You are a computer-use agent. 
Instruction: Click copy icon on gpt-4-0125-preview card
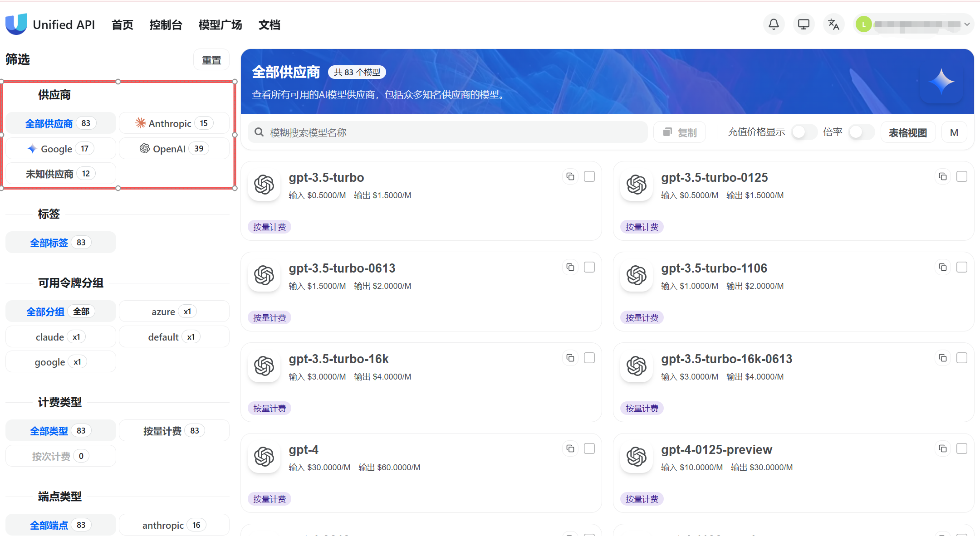(943, 448)
